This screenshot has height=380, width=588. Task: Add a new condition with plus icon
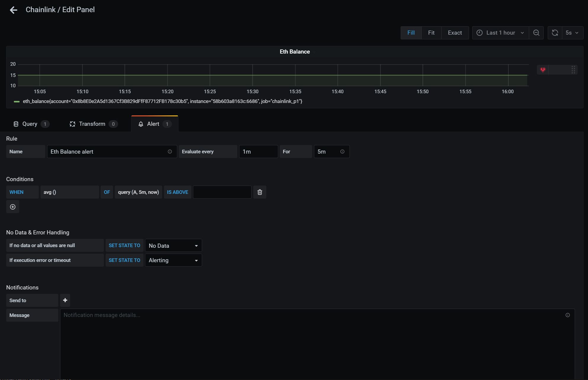coord(13,207)
